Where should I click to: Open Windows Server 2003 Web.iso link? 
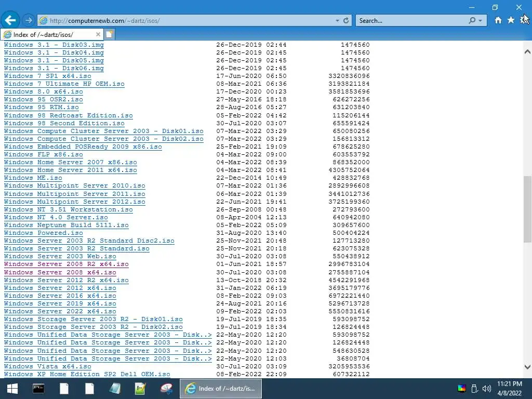click(60, 256)
